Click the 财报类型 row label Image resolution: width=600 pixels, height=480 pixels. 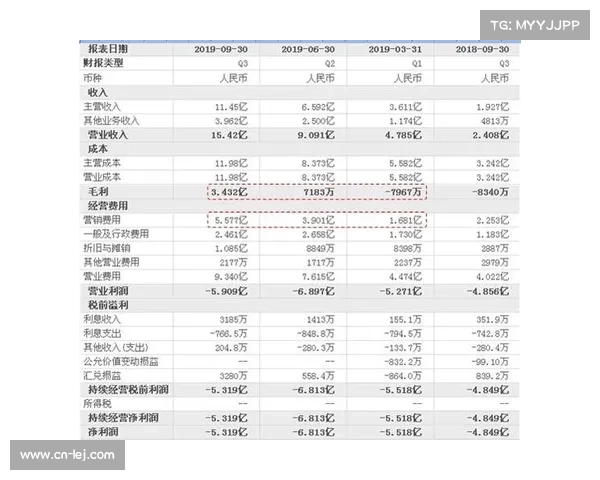point(104,62)
